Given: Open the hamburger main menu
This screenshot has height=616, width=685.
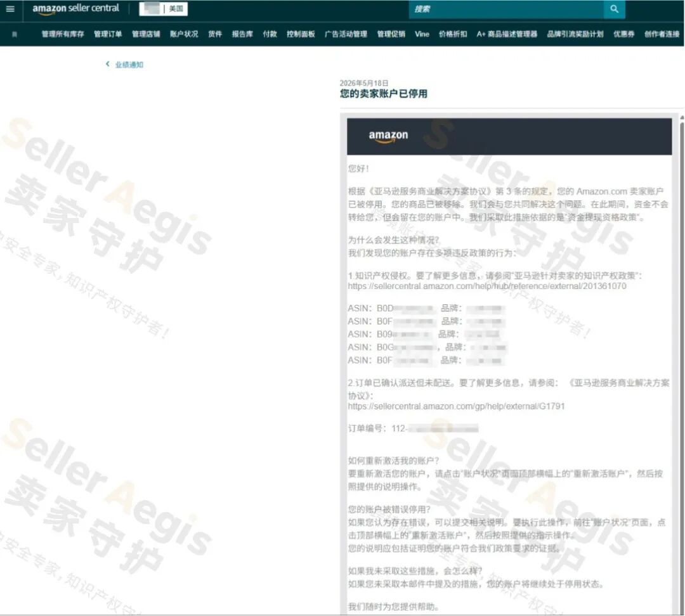Looking at the screenshot, I should [x=10, y=9].
